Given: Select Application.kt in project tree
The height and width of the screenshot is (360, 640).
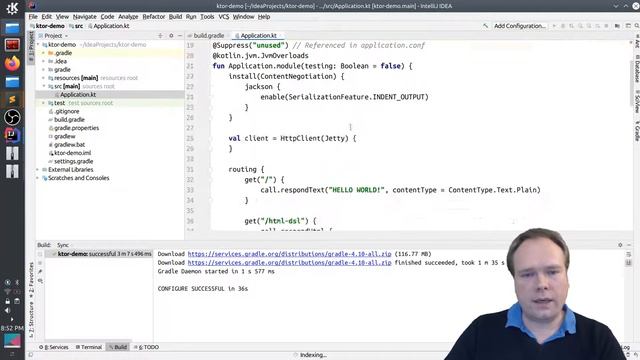Looking at the screenshot, I should pyautogui.click(x=78, y=95).
